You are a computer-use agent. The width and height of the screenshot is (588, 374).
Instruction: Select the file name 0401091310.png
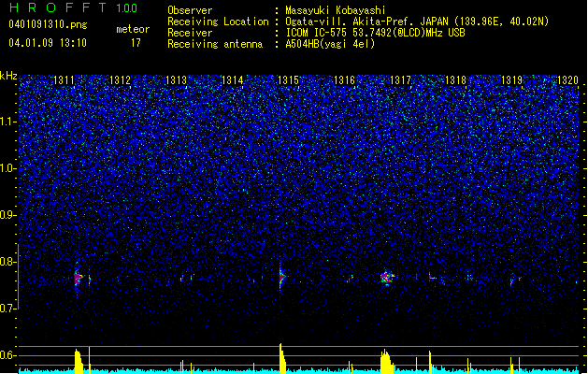tap(48, 24)
